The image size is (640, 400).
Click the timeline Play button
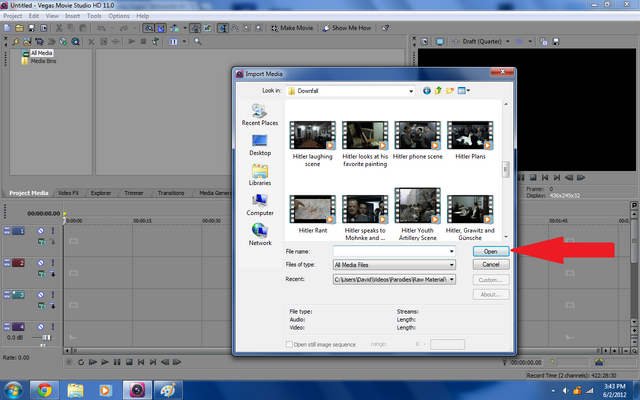coord(105,362)
